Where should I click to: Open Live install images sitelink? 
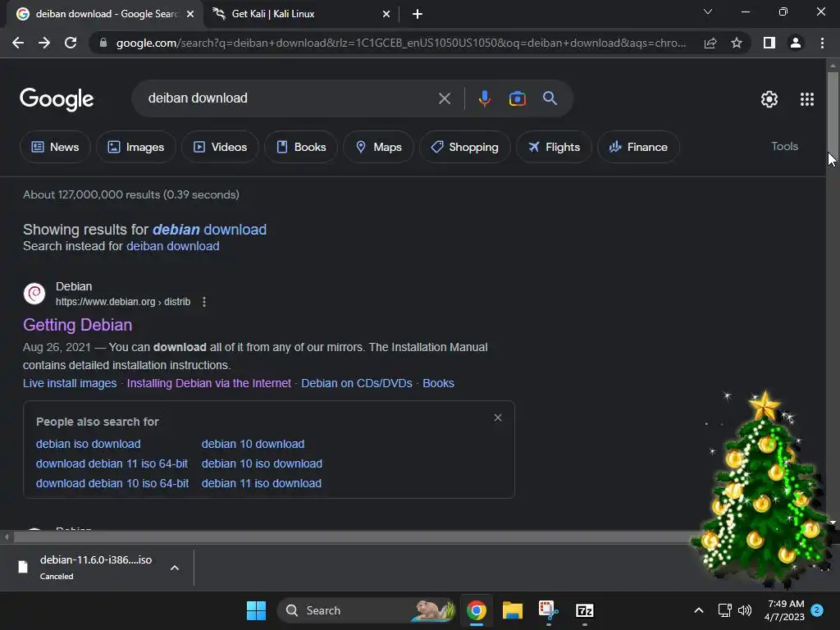(x=70, y=384)
